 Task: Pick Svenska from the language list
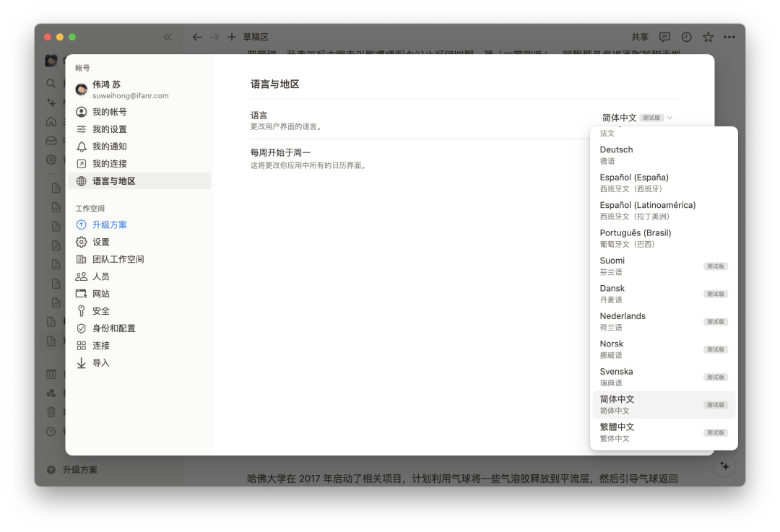[x=664, y=377]
